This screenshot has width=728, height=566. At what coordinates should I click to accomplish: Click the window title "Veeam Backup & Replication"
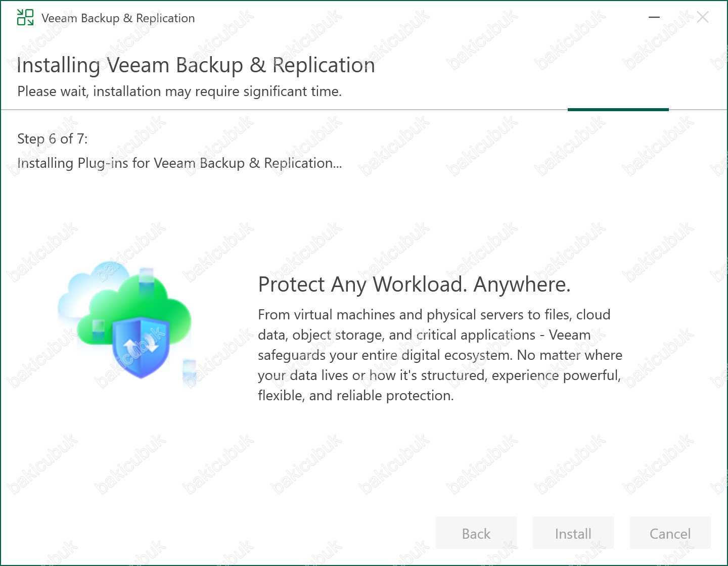[118, 18]
